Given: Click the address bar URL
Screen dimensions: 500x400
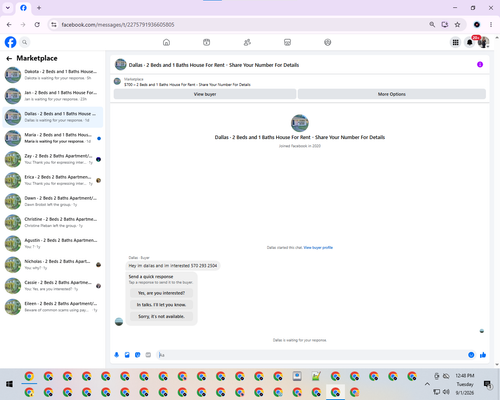Looking at the screenshot, I should coord(118,25).
